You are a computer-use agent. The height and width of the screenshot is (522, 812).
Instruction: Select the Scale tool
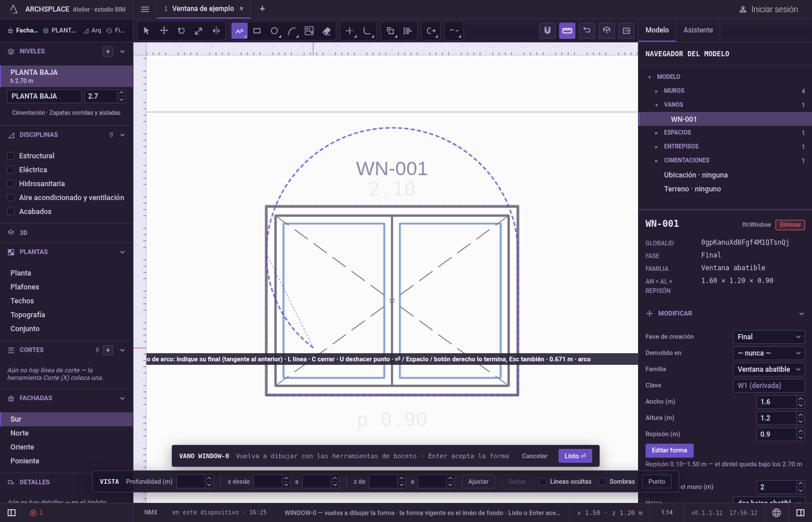tap(199, 31)
